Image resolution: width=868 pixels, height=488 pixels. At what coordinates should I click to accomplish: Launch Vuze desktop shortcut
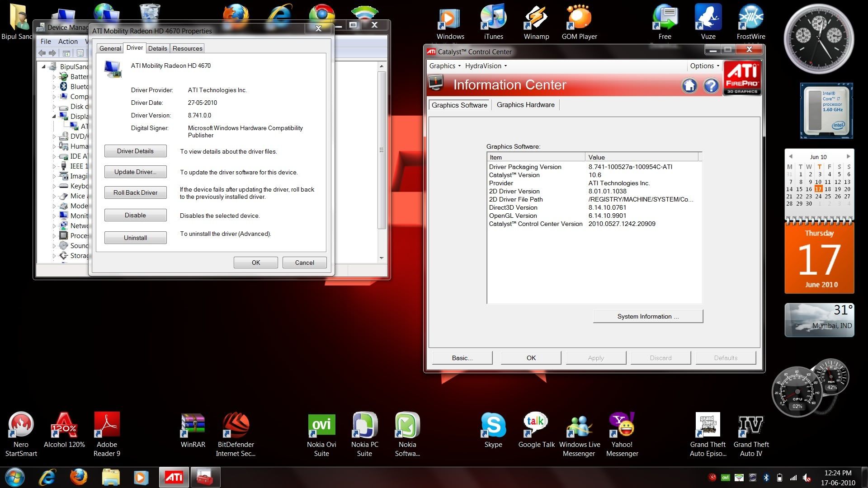(708, 23)
